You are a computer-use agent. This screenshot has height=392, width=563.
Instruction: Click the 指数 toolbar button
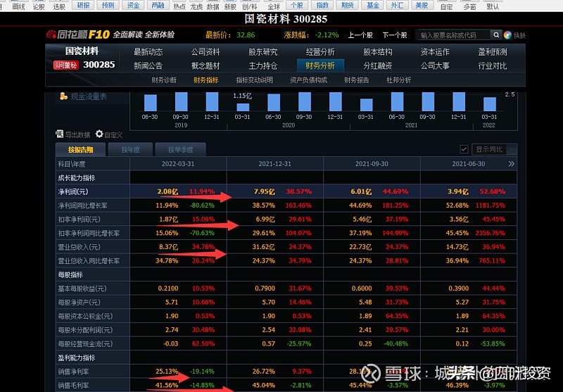click(322, 5)
